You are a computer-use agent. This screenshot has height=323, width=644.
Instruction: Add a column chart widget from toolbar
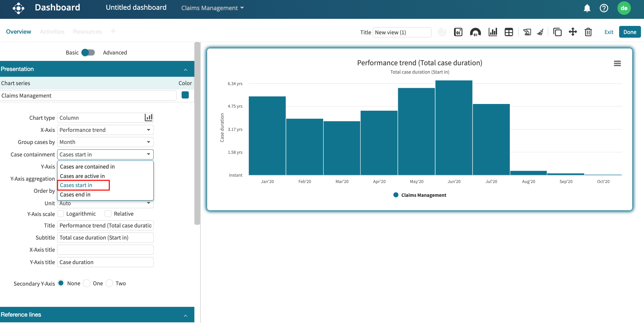493,32
